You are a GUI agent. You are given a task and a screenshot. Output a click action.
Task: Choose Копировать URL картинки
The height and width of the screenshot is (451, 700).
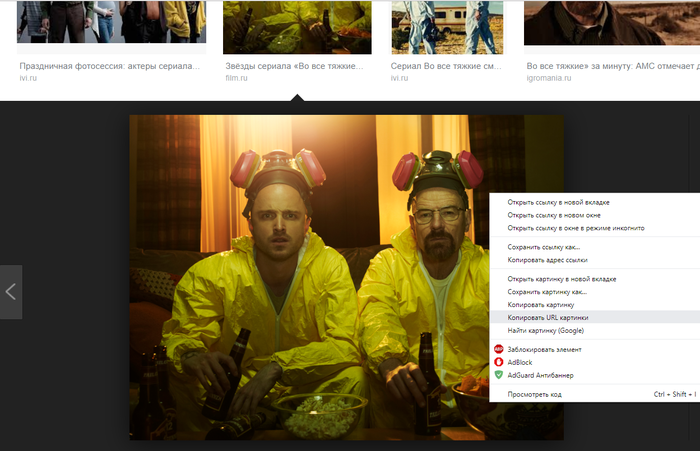coord(595,317)
